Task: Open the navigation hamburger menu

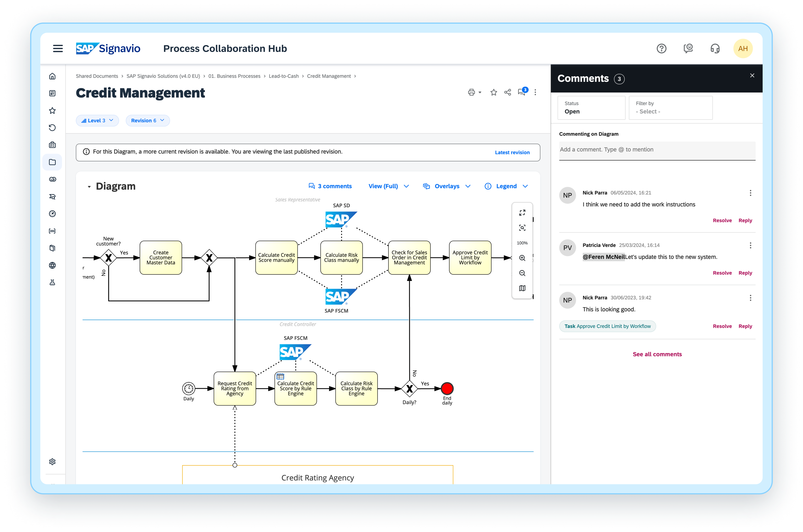Action: click(58, 49)
